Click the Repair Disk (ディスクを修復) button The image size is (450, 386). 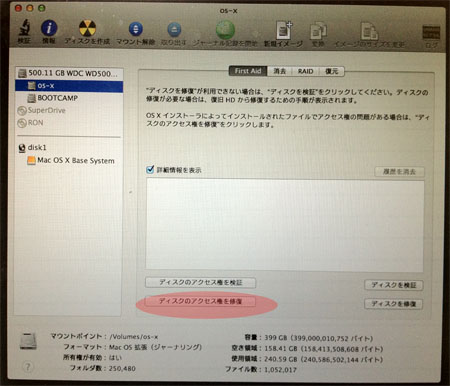394,304
